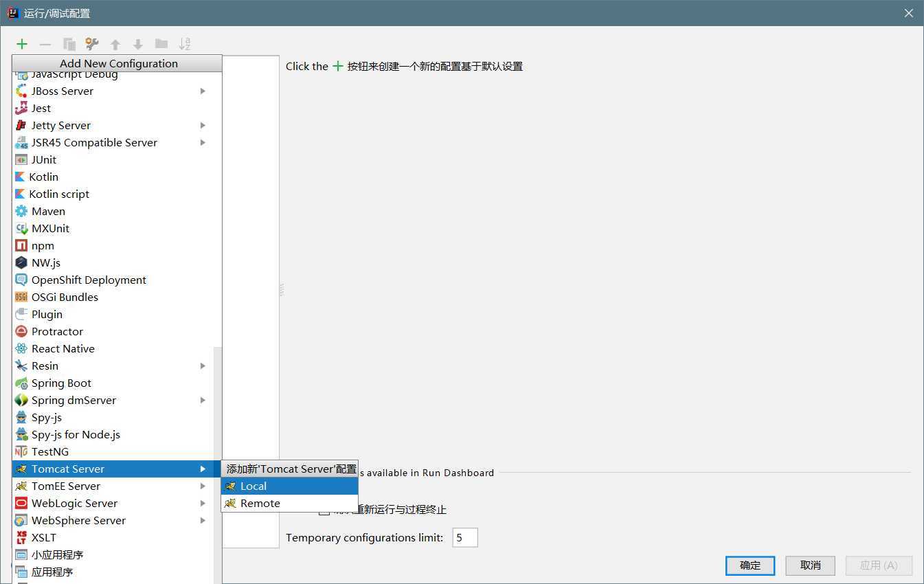Click the JBoss Server icon
Image resolution: width=924 pixels, height=584 pixels.
coord(21,91)
